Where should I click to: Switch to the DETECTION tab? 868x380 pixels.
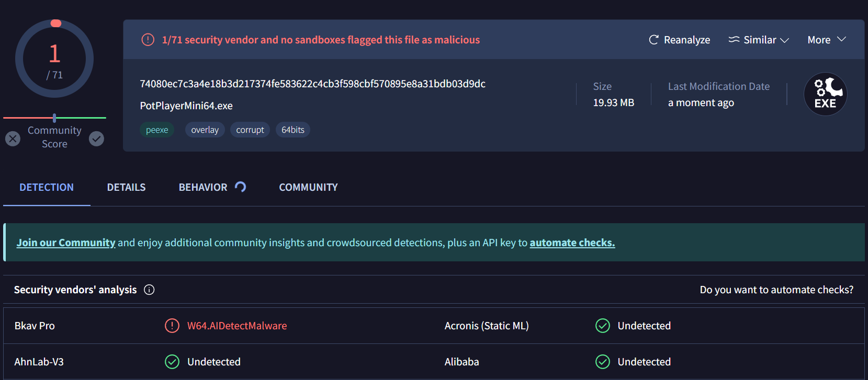(x=47, y=187)
